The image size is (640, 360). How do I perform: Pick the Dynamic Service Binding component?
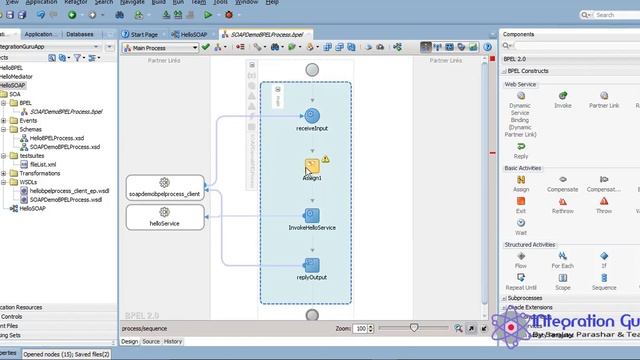coord(520,114)
